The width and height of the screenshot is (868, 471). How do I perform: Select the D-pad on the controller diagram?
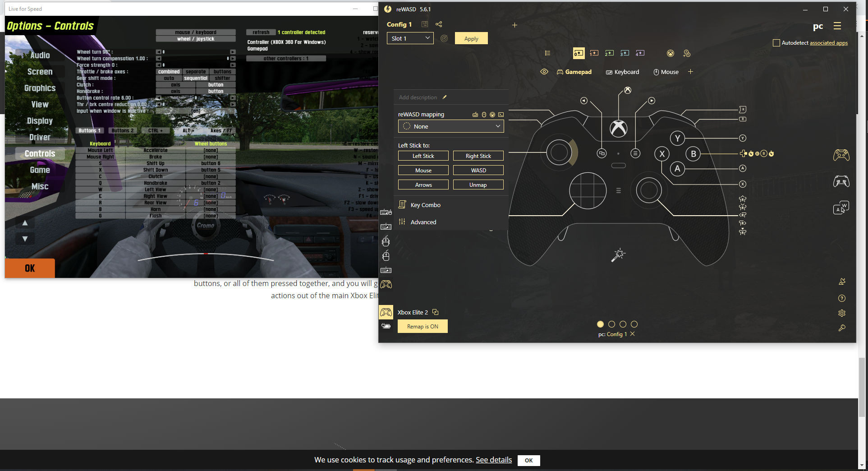pos(588,190)
